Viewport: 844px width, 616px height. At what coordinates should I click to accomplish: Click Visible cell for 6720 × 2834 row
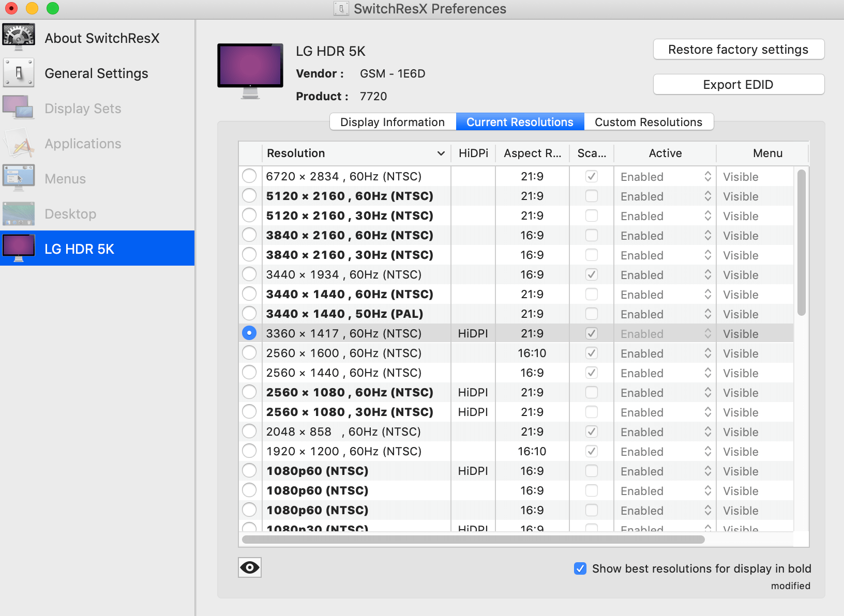741,177
